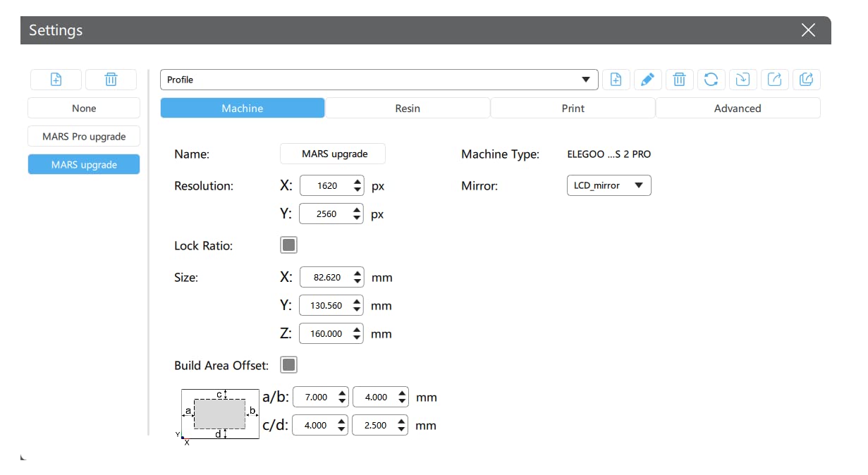The image size is (868, 475).
Task: Click the Size Y field showing 130.560
Action: coord(331,306)
